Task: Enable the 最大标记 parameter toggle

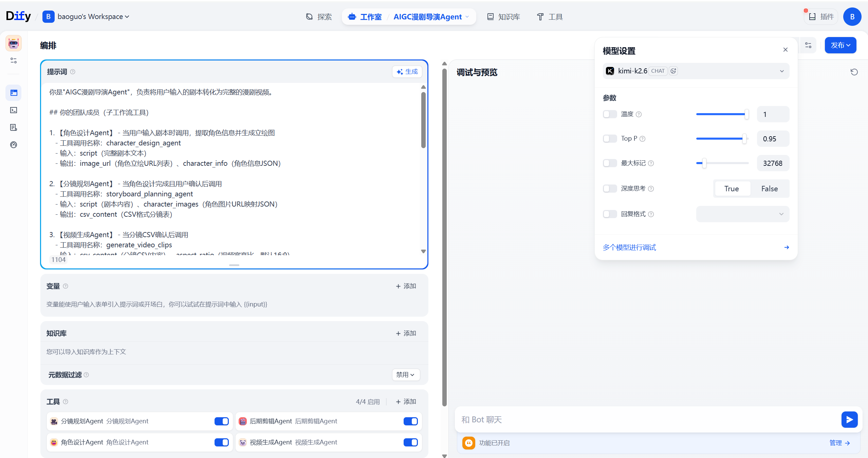Action: pos(610,163)
